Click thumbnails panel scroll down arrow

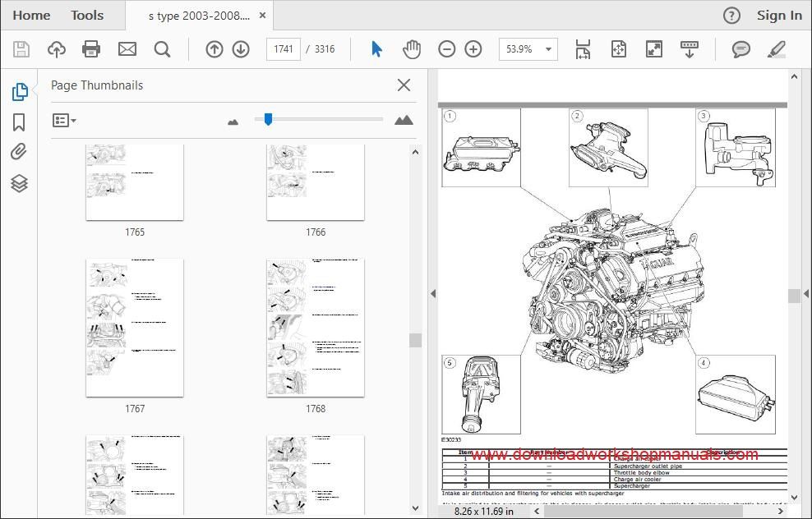(415, 508)
